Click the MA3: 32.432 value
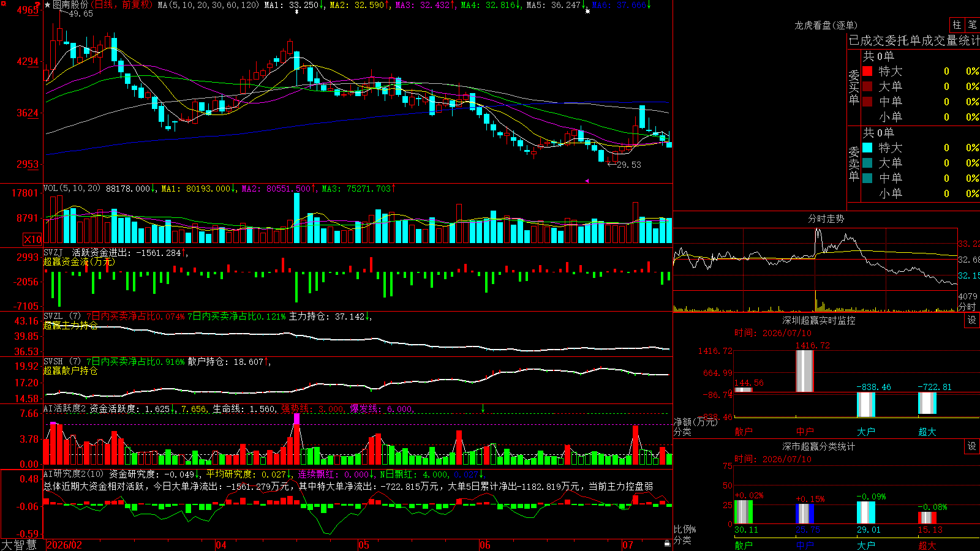The height and width of the screenshot is (551, 980). [x=423, y=5]
